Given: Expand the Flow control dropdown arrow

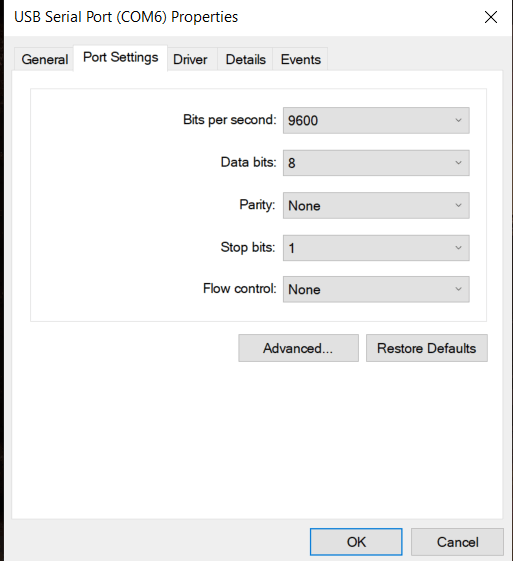Looking at the screenshot, I should point(458,289).
